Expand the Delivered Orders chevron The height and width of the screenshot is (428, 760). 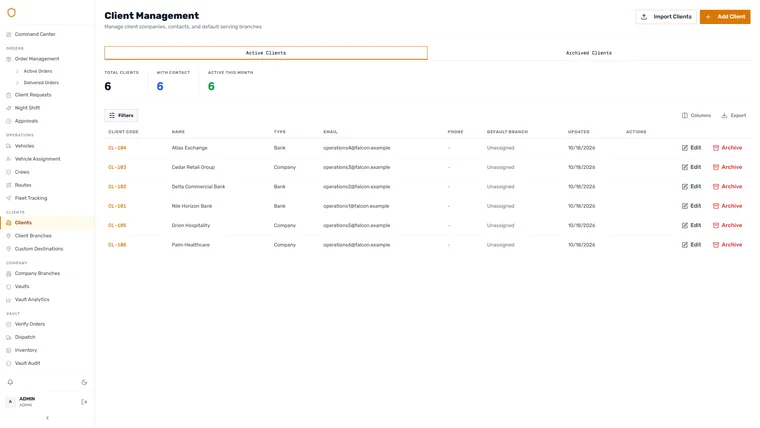coord(17,83)
